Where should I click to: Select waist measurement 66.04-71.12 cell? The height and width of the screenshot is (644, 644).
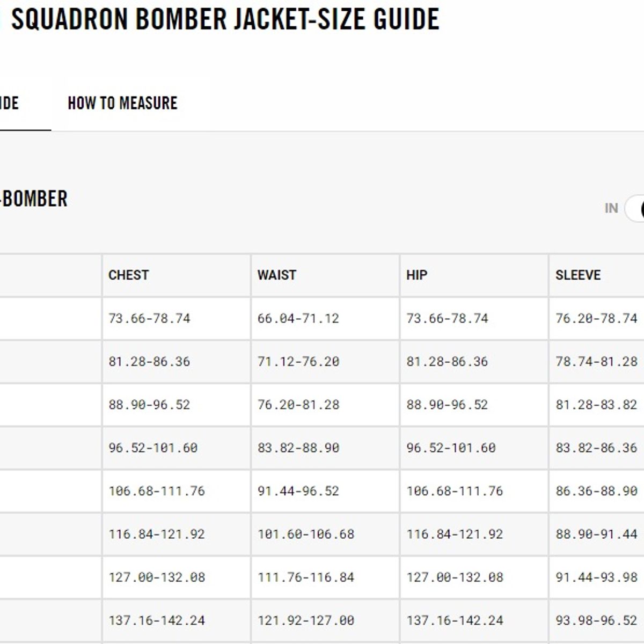click(x=298, y=318)
